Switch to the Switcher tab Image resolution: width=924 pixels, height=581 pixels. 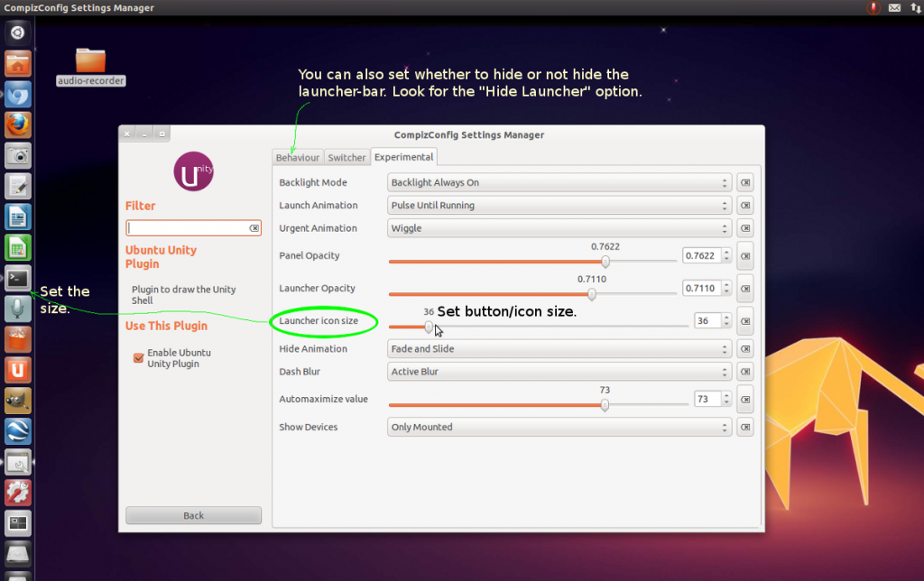click(346, 157)
